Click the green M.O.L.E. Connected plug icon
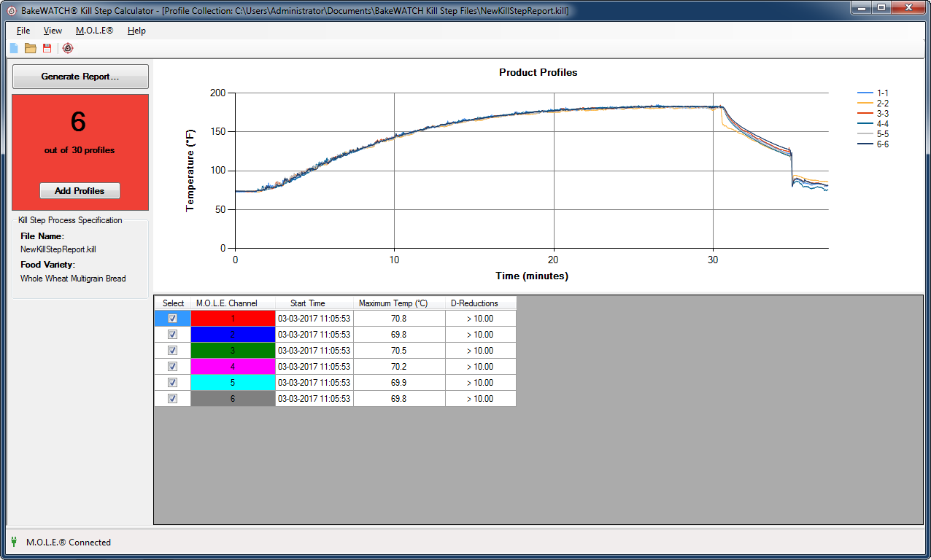This screenshot has width=931, height=560. click(14, 542)
